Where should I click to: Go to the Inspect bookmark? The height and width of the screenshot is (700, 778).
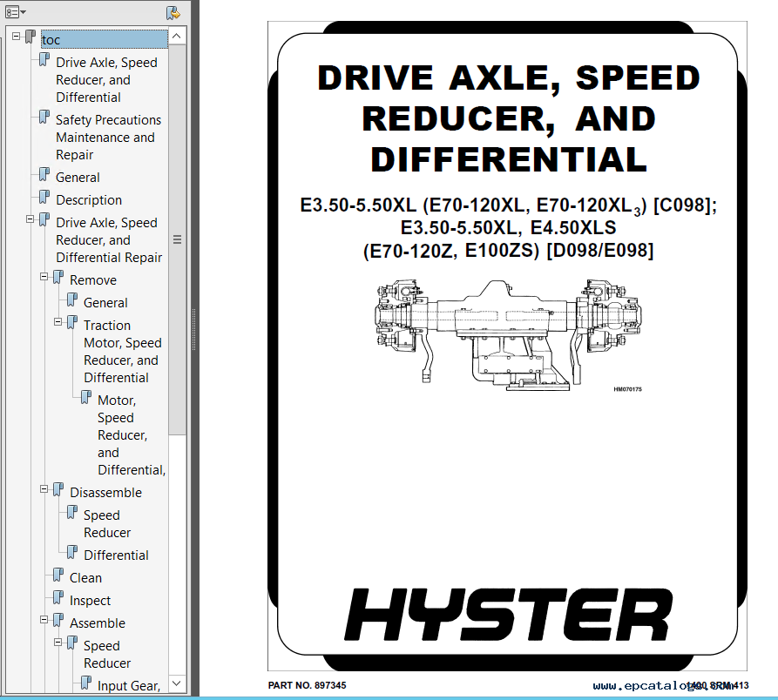90,601
